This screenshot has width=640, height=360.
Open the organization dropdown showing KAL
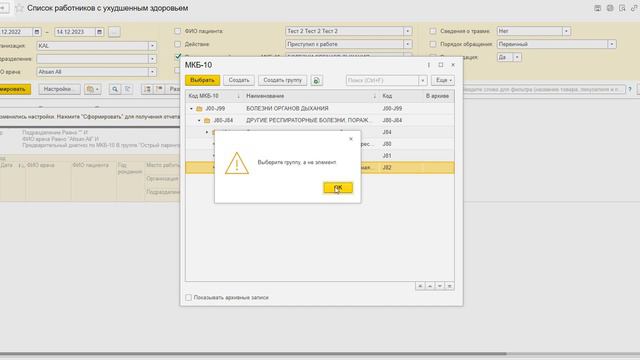(x=152, y=46)
